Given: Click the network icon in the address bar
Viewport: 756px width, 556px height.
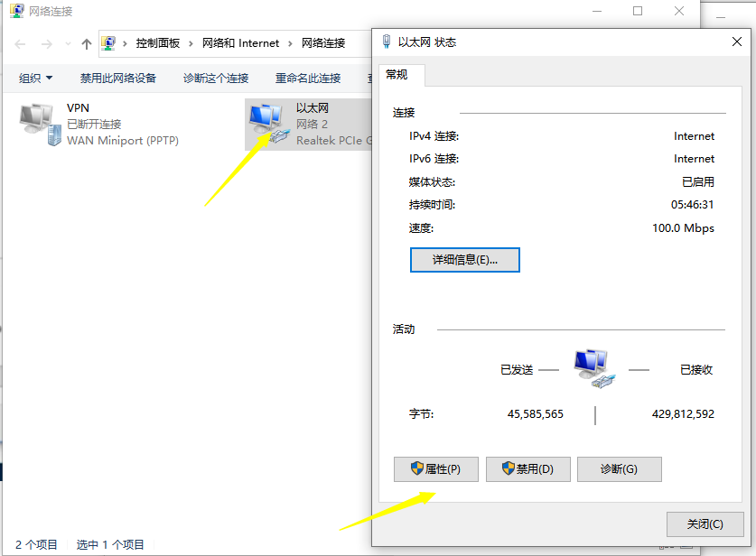Looking at the screenshot, I should [x=107, y=42].
